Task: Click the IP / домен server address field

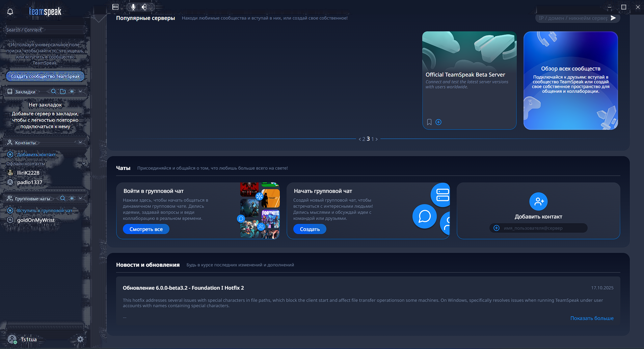Action: (573, 18)
